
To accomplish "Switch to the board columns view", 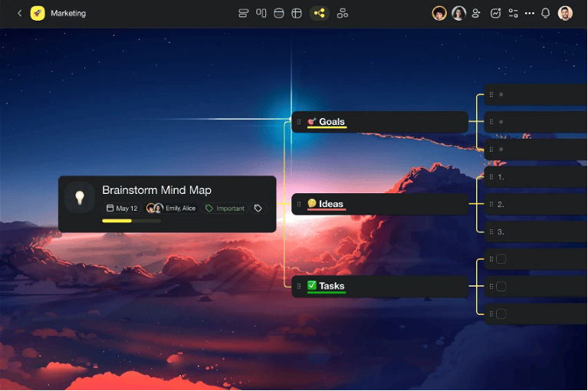I will 261,14.
